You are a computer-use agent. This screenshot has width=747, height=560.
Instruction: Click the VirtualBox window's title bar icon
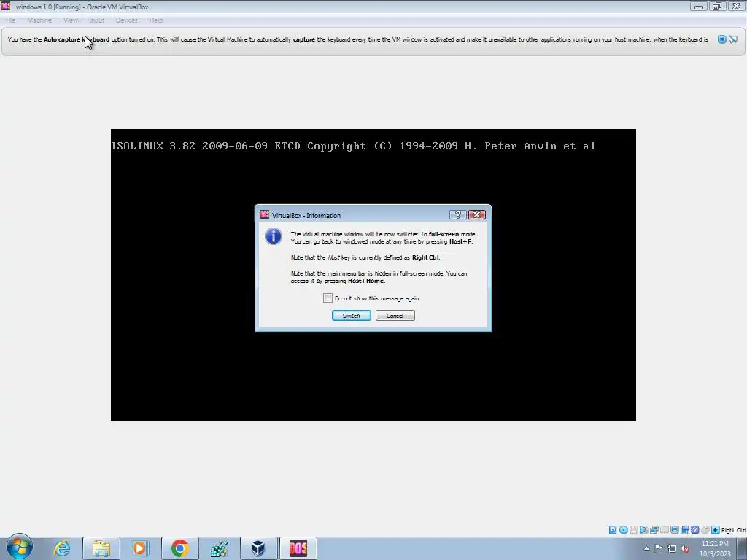click(6, 6)
